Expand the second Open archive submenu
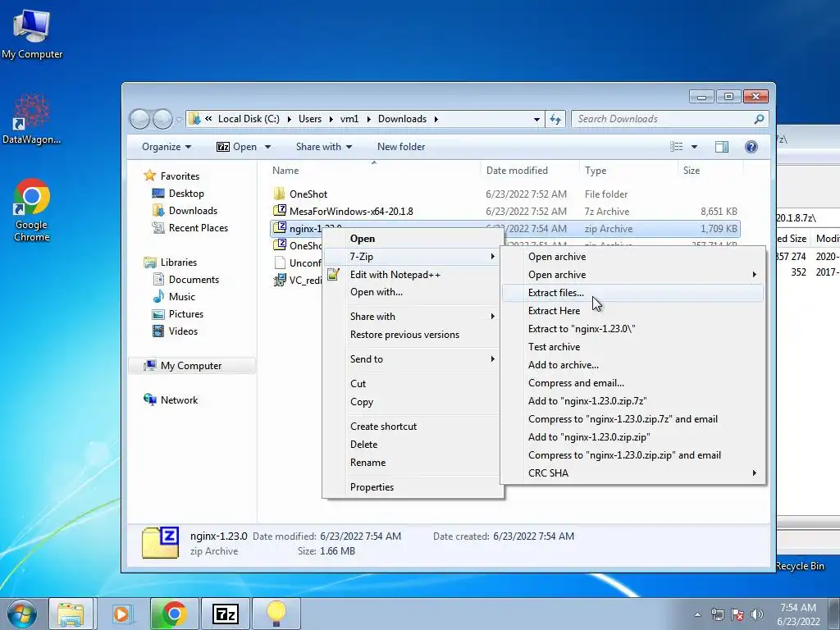This screenshot has height=630, width=840. [x=632, y=274]
